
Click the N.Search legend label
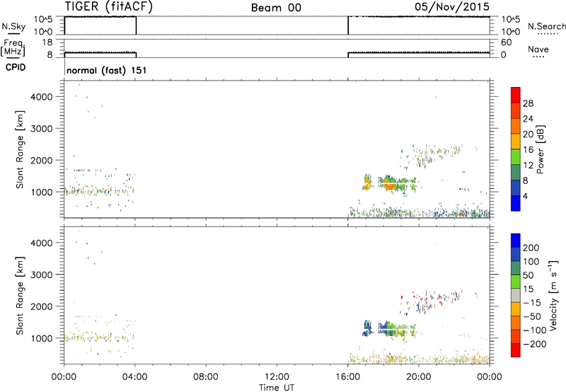[546, 26]
